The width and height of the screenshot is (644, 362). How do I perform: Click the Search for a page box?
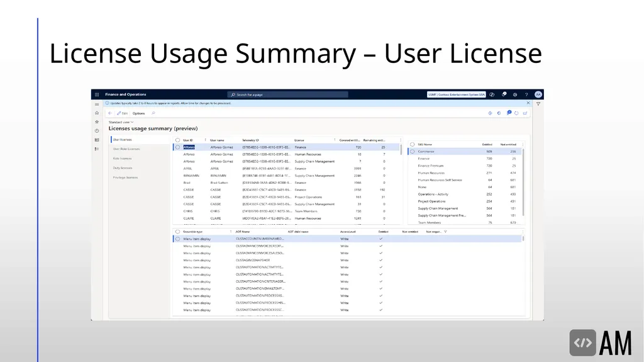288,94
